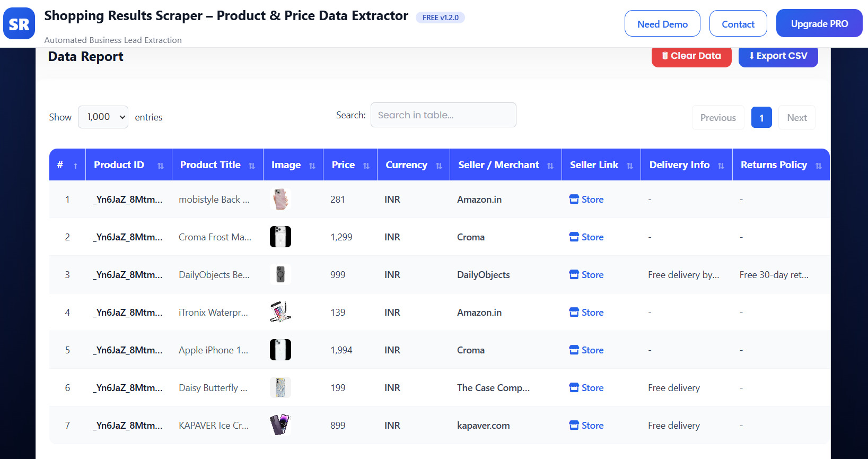Click Product ID in row 3
The image size is (868, 459).
(x=128, y=275)
